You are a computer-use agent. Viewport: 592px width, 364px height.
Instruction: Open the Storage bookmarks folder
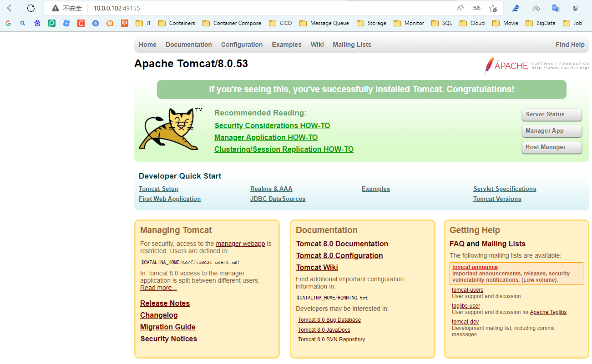tap(372, 23)
